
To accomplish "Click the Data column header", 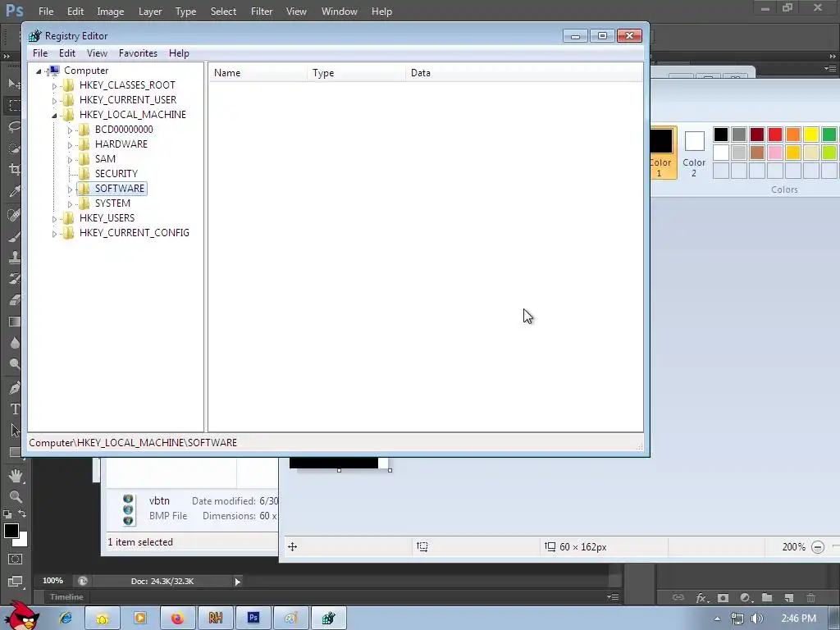I will [x=524, y=73].
